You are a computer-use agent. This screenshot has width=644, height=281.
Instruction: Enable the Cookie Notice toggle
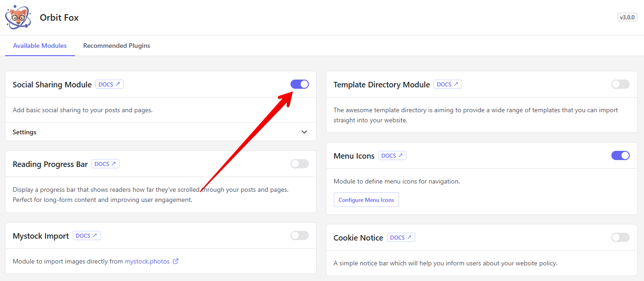621,237
